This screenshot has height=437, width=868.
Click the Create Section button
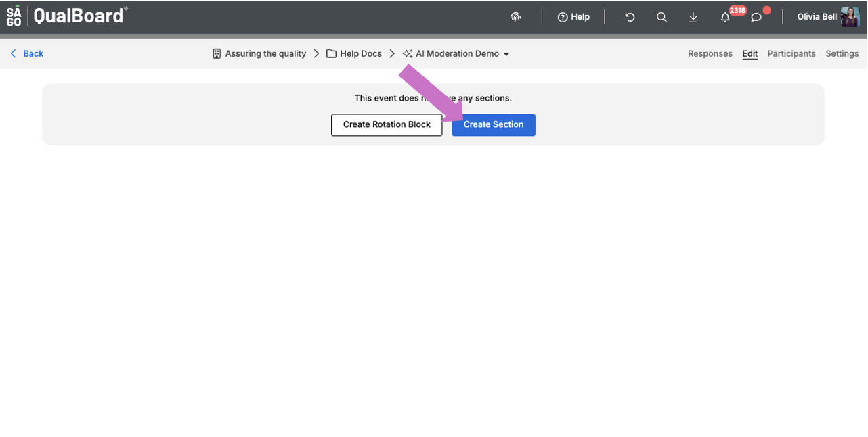point(493,124)
